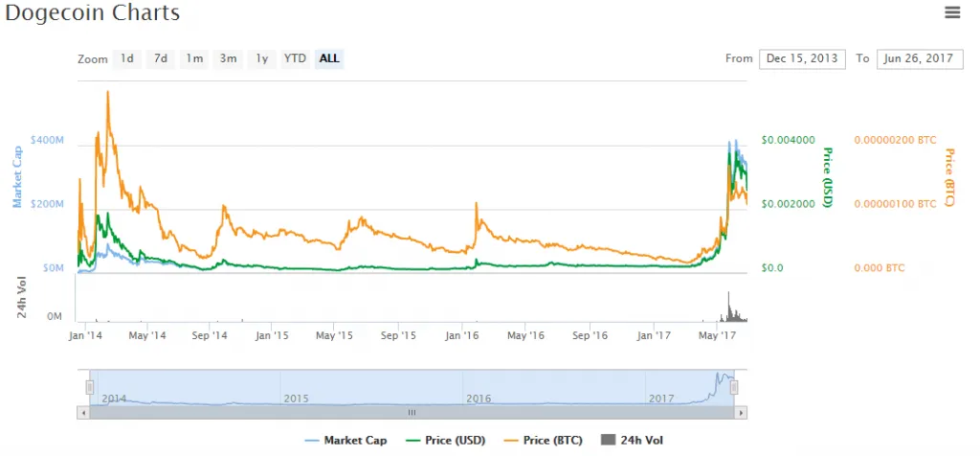Screen dimensions: 980x456
Task: Click the scrollbar right arrow
Action: (x=742, y=413)
